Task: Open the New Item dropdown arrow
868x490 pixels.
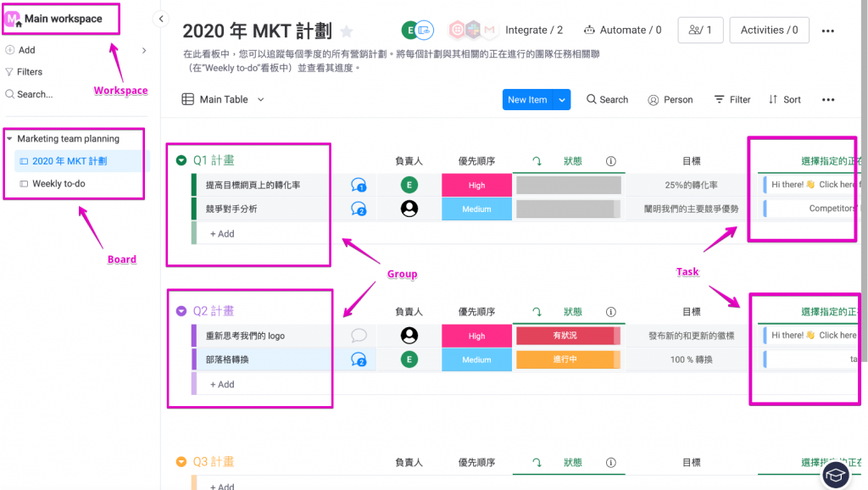Action: [562, 99]
